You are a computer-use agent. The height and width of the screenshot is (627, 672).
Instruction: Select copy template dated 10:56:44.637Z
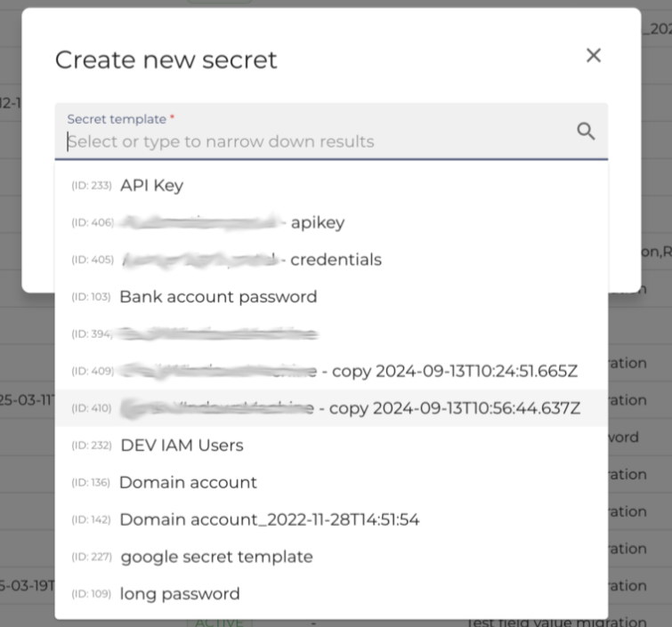click(331, 408)
